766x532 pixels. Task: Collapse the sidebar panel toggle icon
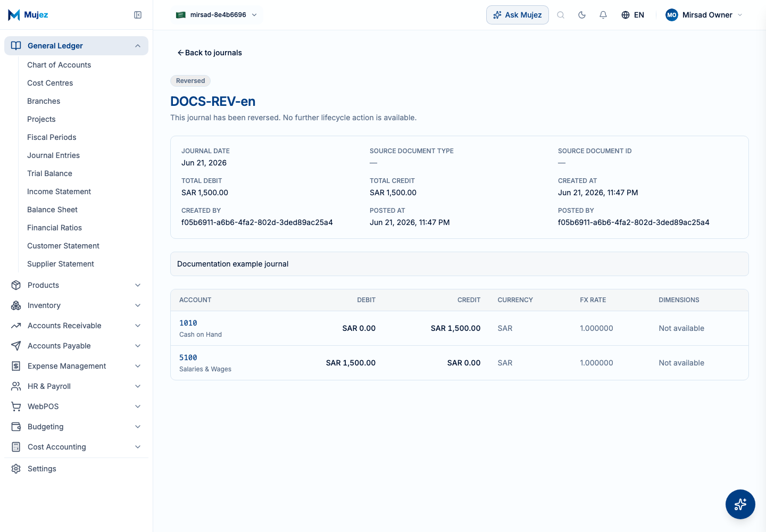pyautogui.click(x=138, y=15)
